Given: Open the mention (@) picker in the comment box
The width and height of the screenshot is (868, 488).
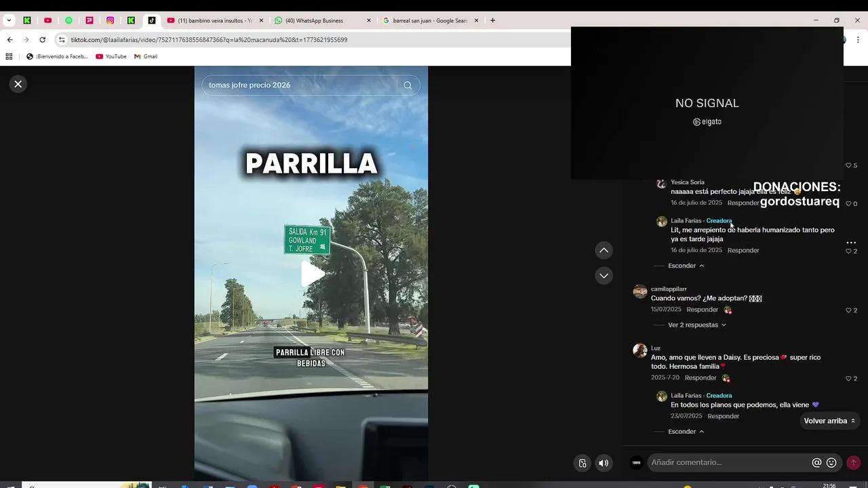Looking at the screenshot, I should 816,462.
